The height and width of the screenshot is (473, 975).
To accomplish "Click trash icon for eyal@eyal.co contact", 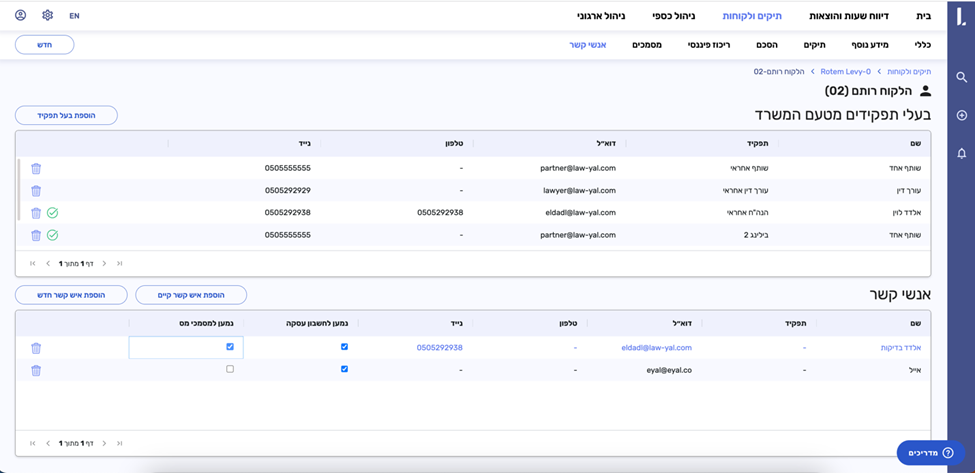I will pyautogui.click(x=36, y=370).
